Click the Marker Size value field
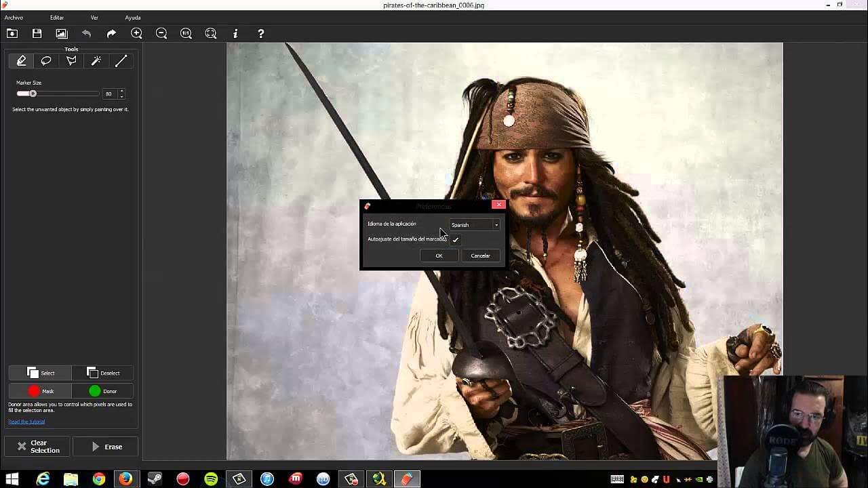This screenshot has width=868, height=488. coord(109,94)
